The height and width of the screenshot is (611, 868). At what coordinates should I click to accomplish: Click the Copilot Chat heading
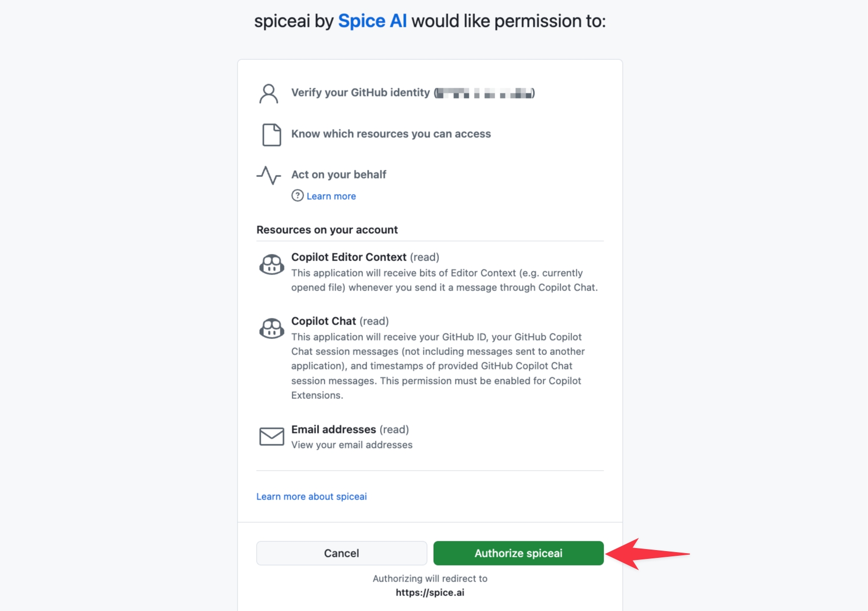(324, 321)
